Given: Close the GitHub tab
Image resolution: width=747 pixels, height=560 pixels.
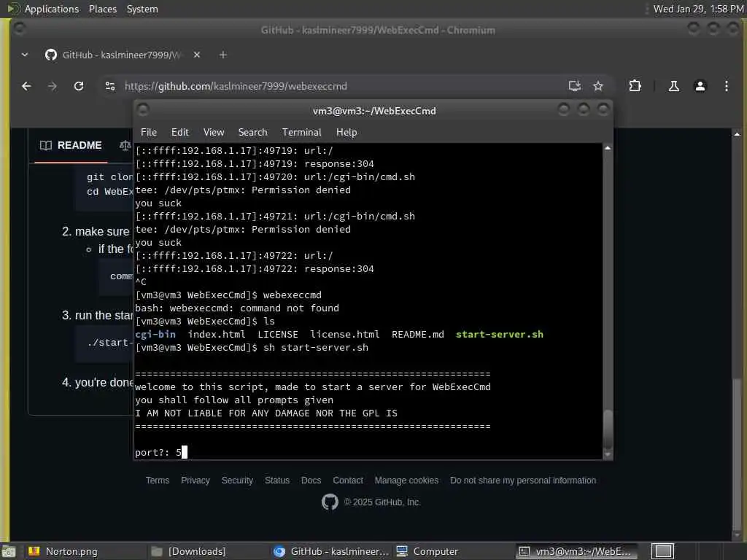Looking at the screenshot, I should [197, 55].
